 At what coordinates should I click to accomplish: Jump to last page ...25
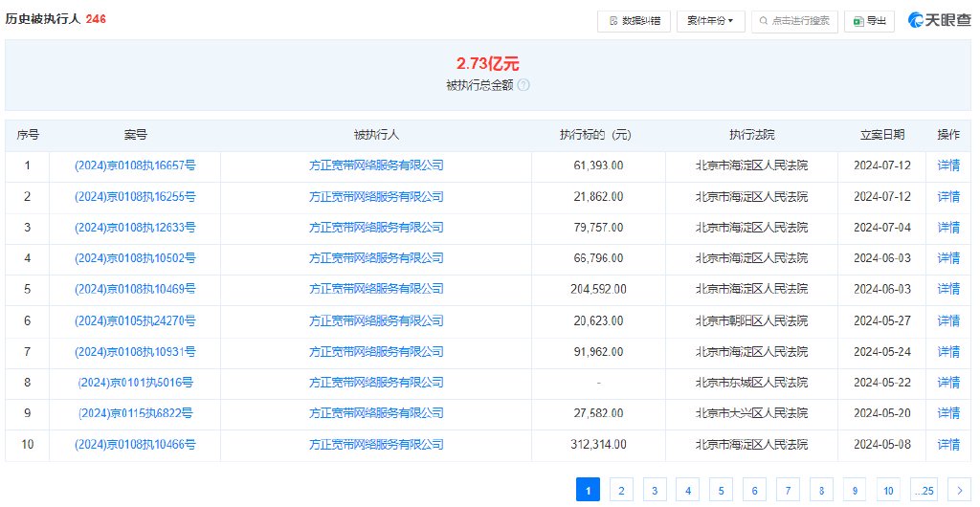click(x=924, y=490)
